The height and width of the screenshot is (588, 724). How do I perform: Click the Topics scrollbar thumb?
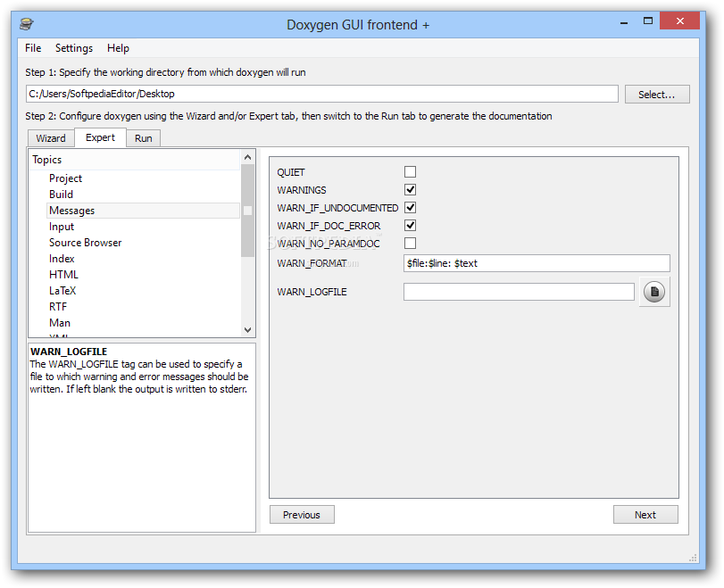(x=247, y=211)
